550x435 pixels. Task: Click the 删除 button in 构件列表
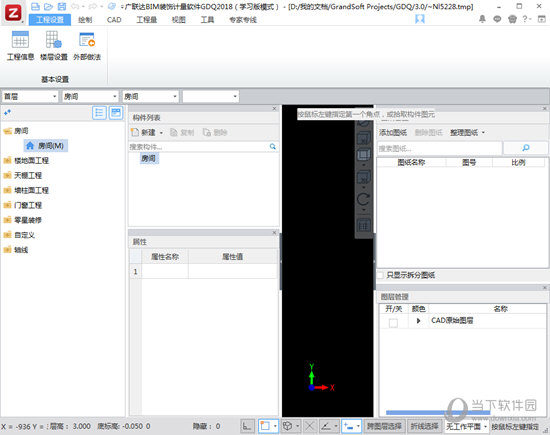click(x=215, y=133)
